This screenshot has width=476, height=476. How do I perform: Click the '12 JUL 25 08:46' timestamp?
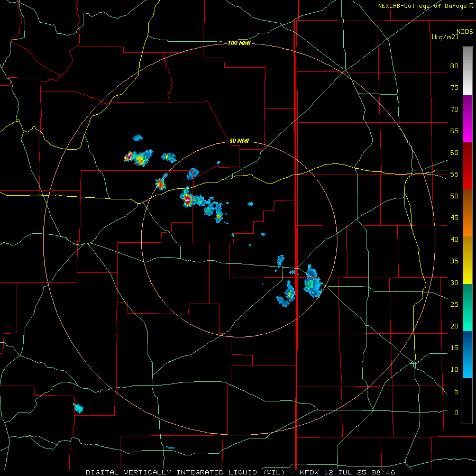(360, 472)
